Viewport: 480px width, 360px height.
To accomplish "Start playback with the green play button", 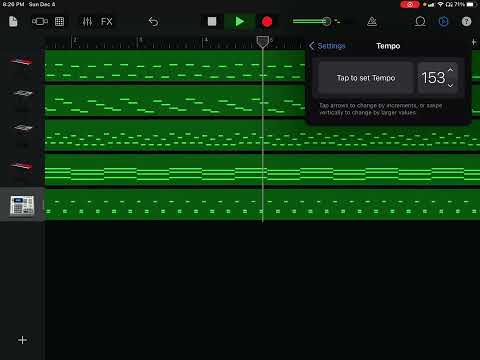I will tap(239, 22).
